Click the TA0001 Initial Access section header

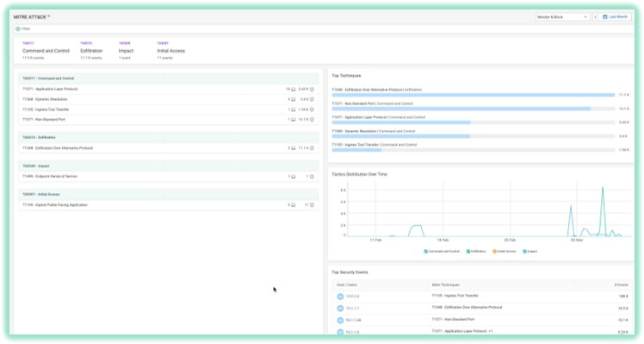169,194
